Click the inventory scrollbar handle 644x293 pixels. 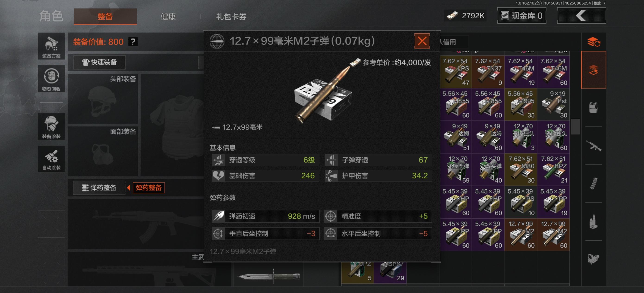[x=575, y=127]
